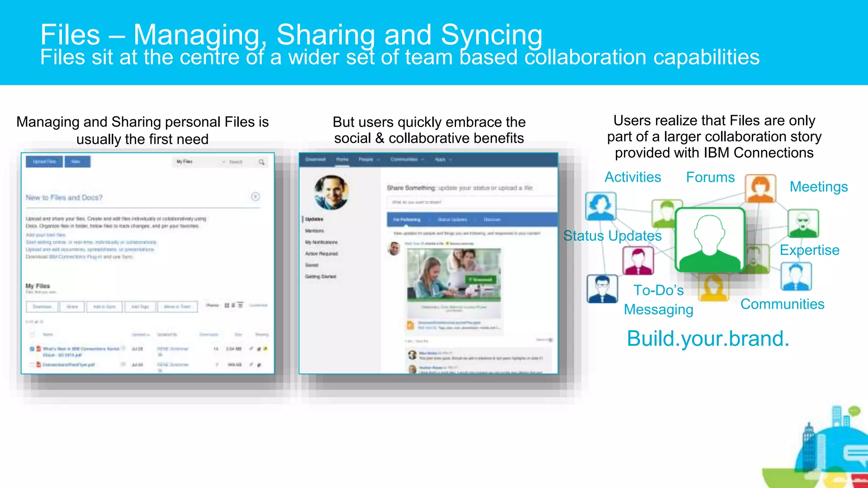This screenshot has width=868, height=488.
Task: Click the Move to Trash button
Action: (177, 307)
